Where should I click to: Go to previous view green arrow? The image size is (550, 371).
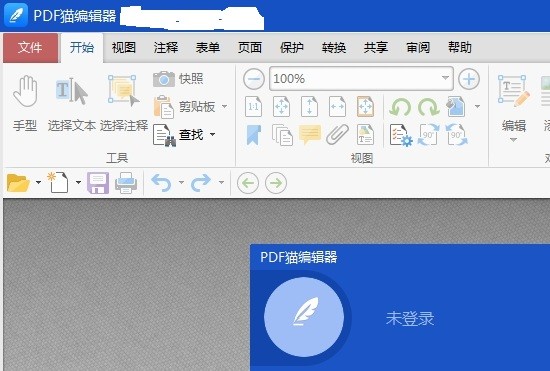click(x=248, y=183)
